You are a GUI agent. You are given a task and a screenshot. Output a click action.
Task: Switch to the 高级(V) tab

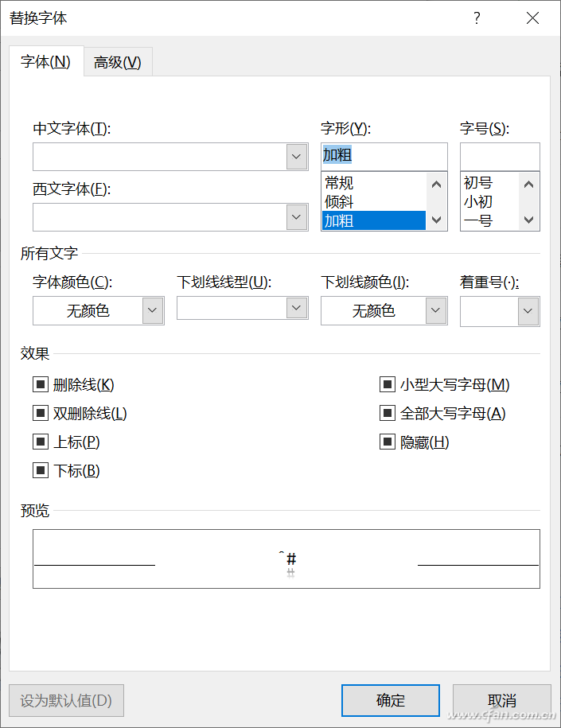click(x=118, y=62)
